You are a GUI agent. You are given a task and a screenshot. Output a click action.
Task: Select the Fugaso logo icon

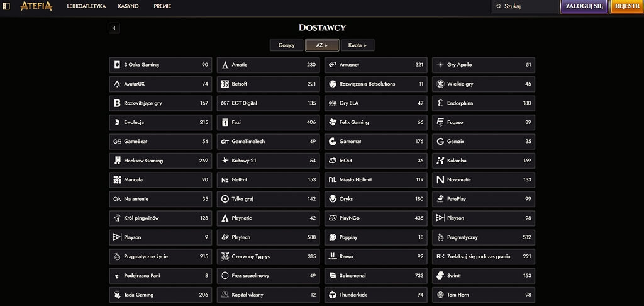pyautogui.click(x=440, y=122)
